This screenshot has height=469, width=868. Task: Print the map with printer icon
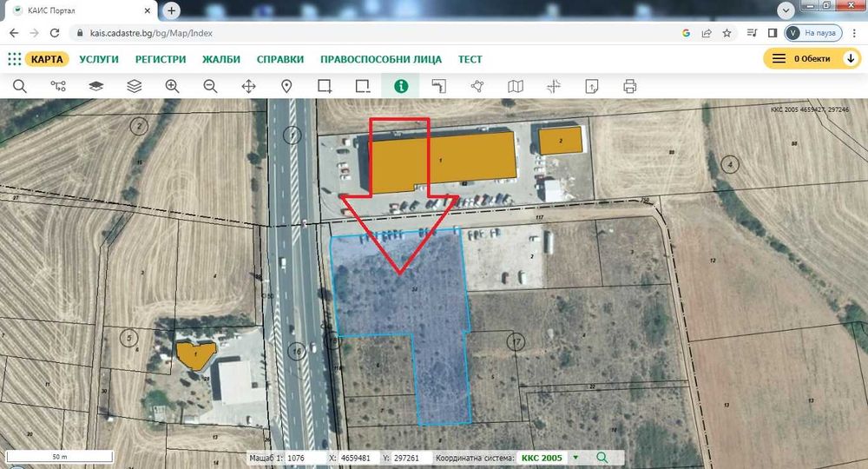(630, 86)
